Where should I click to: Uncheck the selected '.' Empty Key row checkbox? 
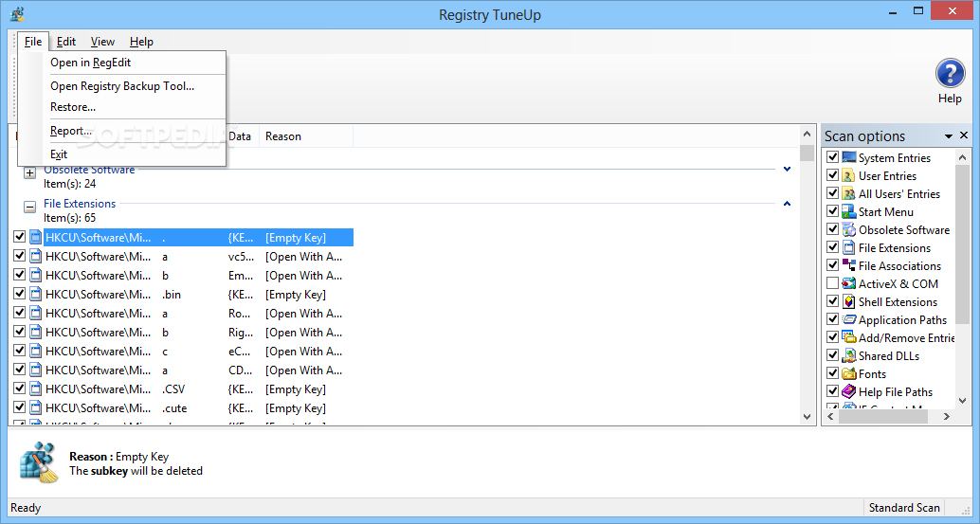point(19,237)
